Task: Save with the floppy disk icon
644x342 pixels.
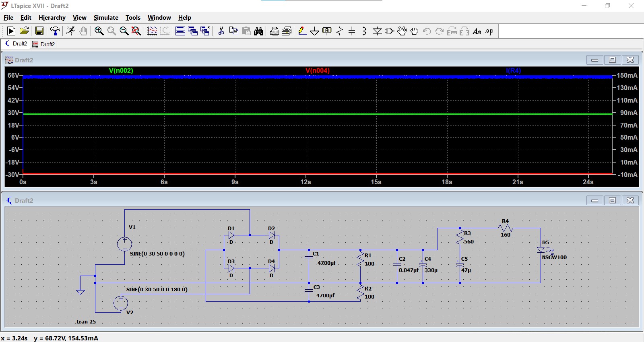Action: [39, 31]
